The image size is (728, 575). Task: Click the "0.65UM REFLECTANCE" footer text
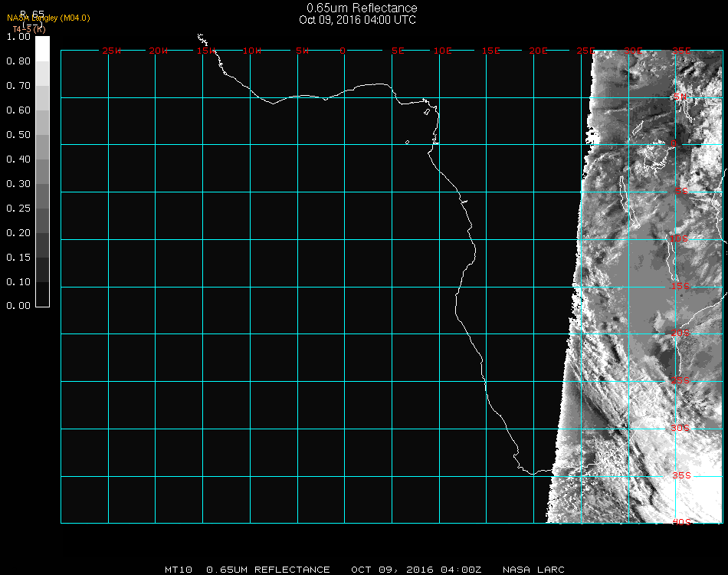(268, 570)
